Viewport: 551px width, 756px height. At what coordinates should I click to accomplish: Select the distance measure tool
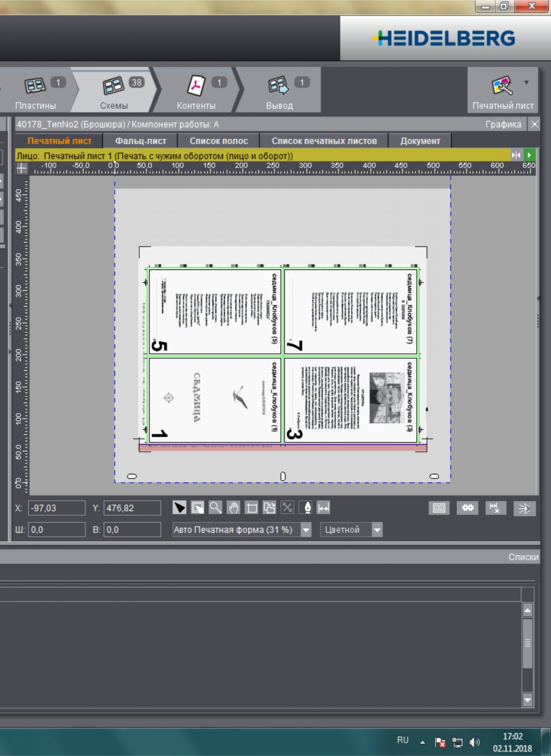point(323,508)
